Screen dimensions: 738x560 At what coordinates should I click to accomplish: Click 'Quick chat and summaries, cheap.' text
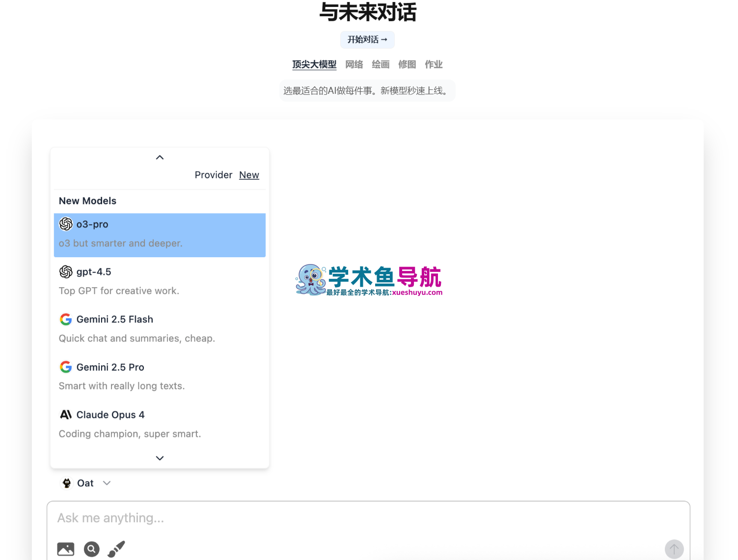click(x=137, y=339)
